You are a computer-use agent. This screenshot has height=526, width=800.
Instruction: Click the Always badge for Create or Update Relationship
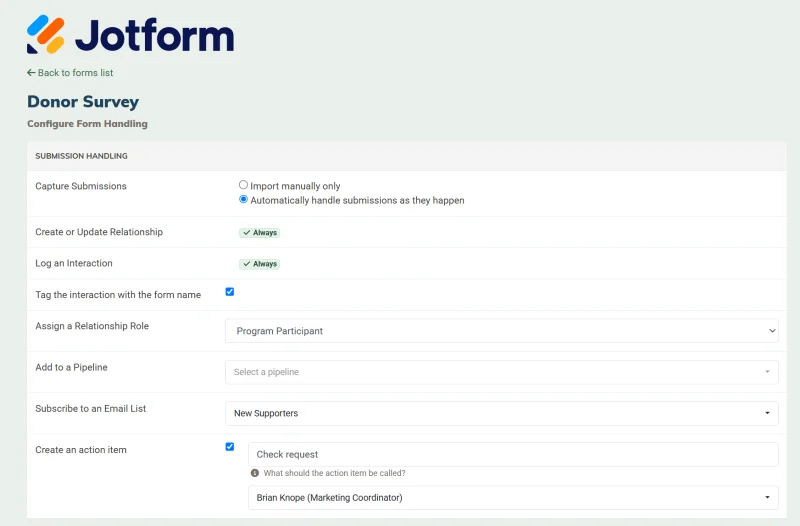point(259,233)
